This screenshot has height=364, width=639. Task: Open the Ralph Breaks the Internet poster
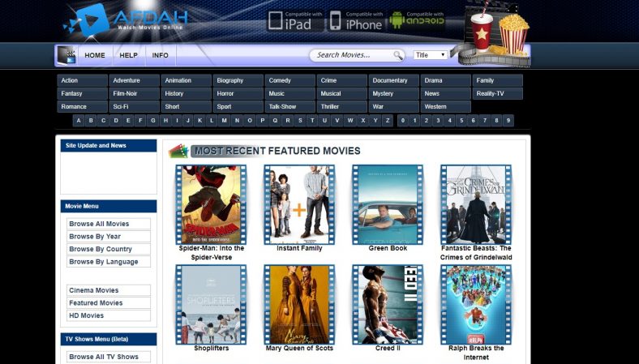coord(476,305)
